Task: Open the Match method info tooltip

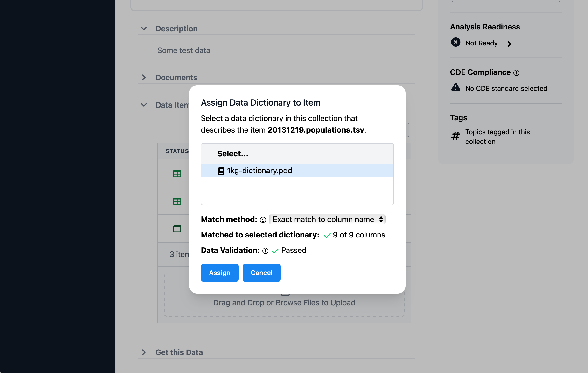Action: (x=263, y=220)
